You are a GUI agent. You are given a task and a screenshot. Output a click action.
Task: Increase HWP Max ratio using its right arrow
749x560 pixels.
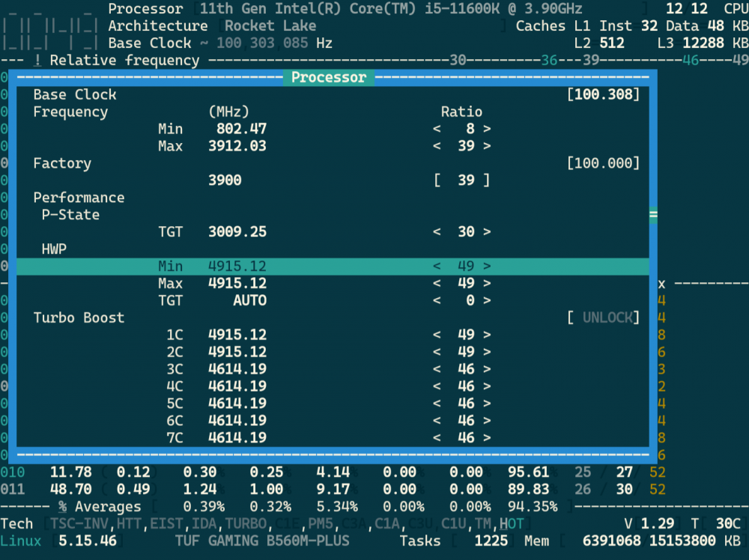click(487, 284)
